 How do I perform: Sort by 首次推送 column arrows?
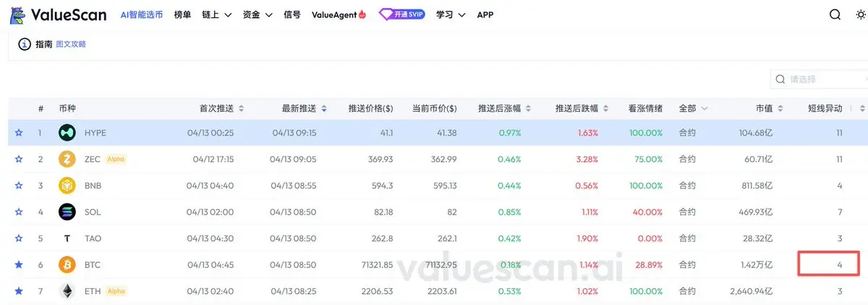coord(242,109)
